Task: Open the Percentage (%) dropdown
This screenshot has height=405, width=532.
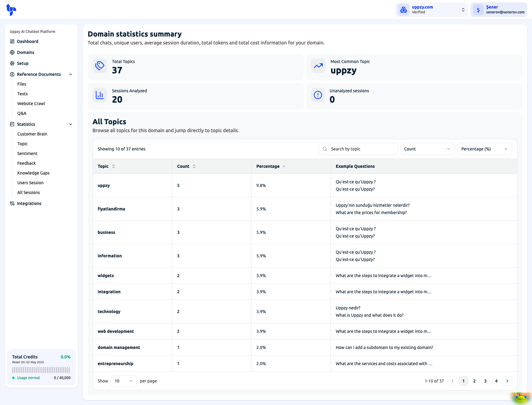Action: pyautogui.click(x=485, y=149)
